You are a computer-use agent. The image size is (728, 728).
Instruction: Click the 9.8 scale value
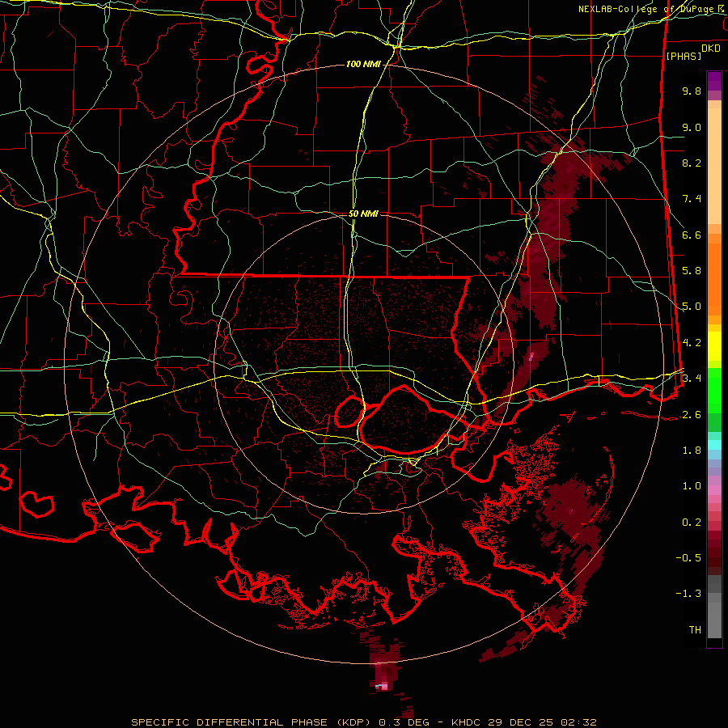(692, 91)
